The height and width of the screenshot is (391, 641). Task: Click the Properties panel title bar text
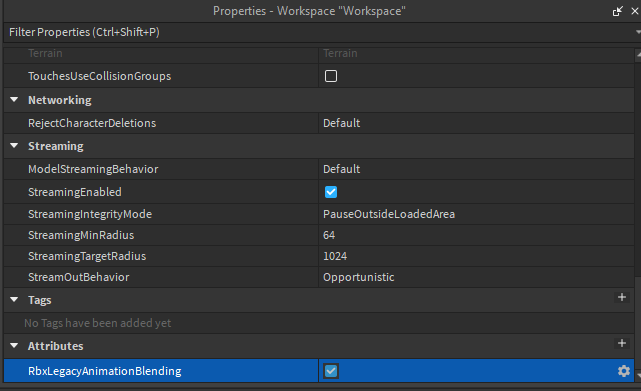[309, 11]
